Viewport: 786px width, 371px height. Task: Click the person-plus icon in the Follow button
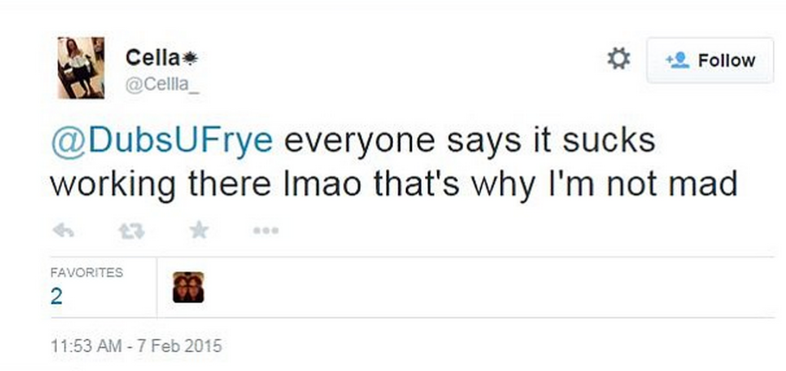(x=677, y=61)
